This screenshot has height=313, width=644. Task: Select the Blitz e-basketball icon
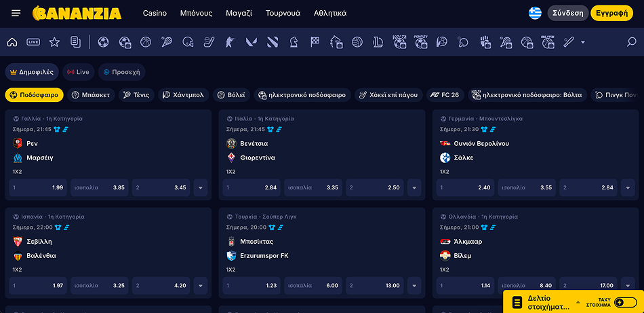point(548,42)
